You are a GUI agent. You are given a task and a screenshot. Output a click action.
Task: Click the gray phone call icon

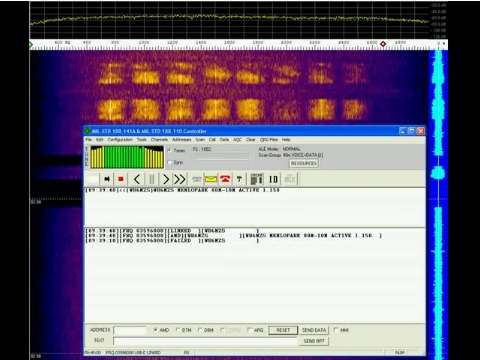197,179
